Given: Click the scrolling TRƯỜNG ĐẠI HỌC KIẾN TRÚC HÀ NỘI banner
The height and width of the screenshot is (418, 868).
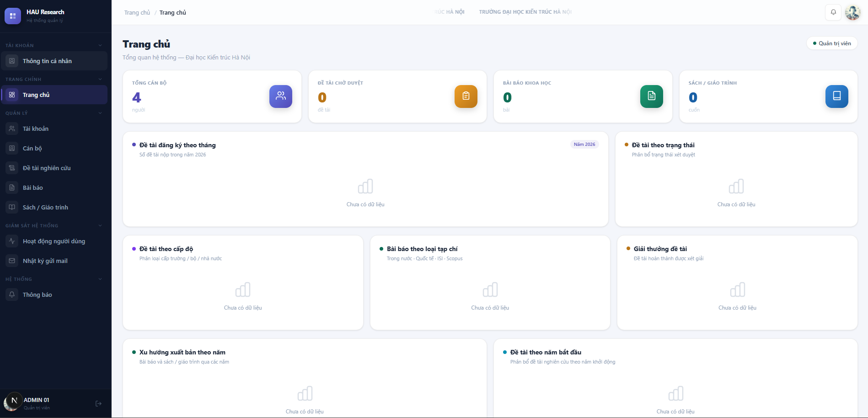Looking at the screenshot, I should tap(525, 12).
